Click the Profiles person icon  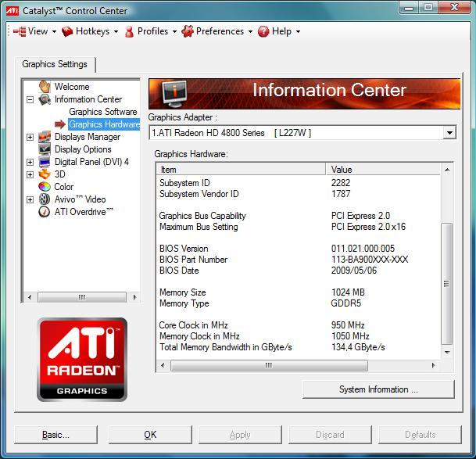129,31
